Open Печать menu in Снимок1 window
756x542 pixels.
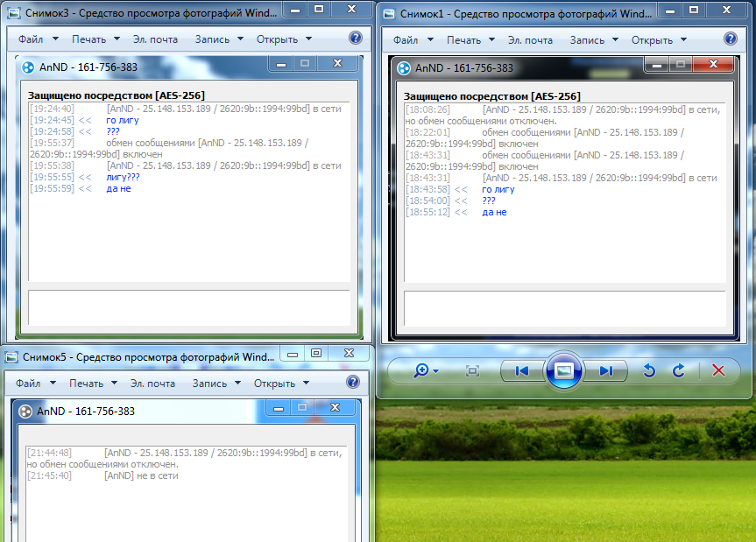point(470,40)
